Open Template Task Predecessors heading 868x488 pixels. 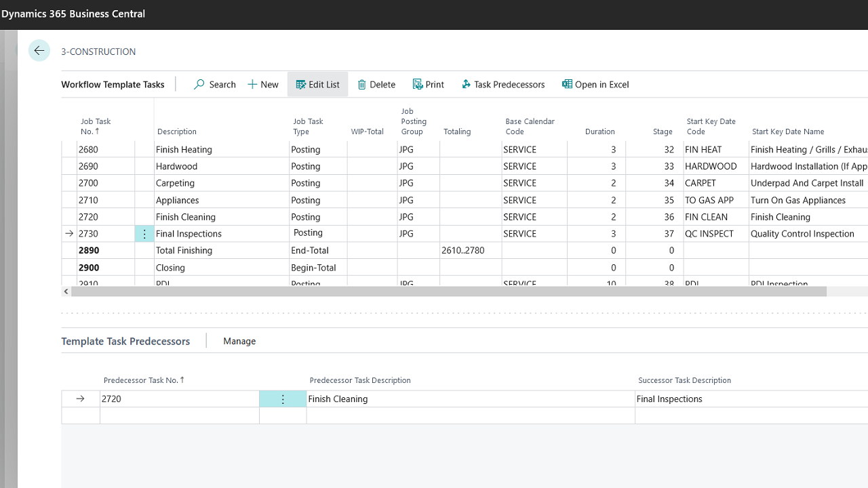(125, 341)
